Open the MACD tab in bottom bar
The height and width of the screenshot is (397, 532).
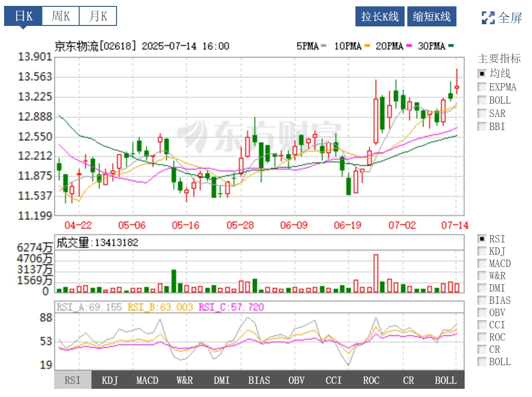click(147, 380)
